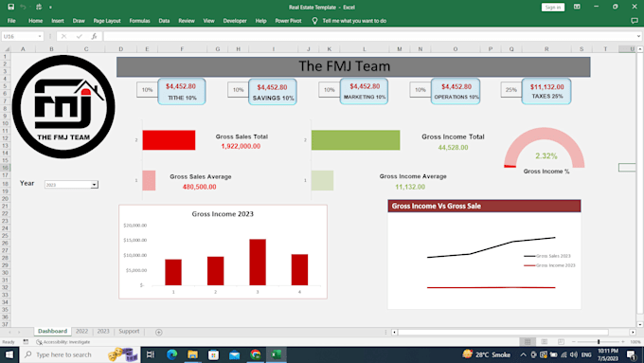
Task: Select column F header
Action: pyautogui.click(x=182, y=49)
